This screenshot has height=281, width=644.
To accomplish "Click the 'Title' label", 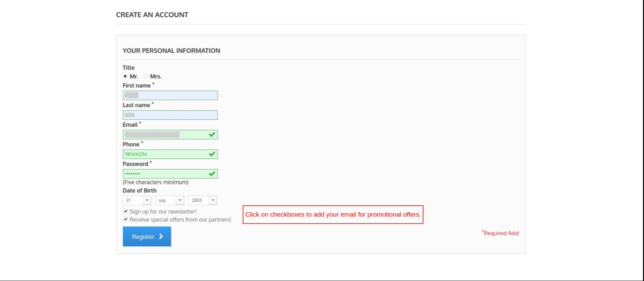I will click(x=129, y=68).
